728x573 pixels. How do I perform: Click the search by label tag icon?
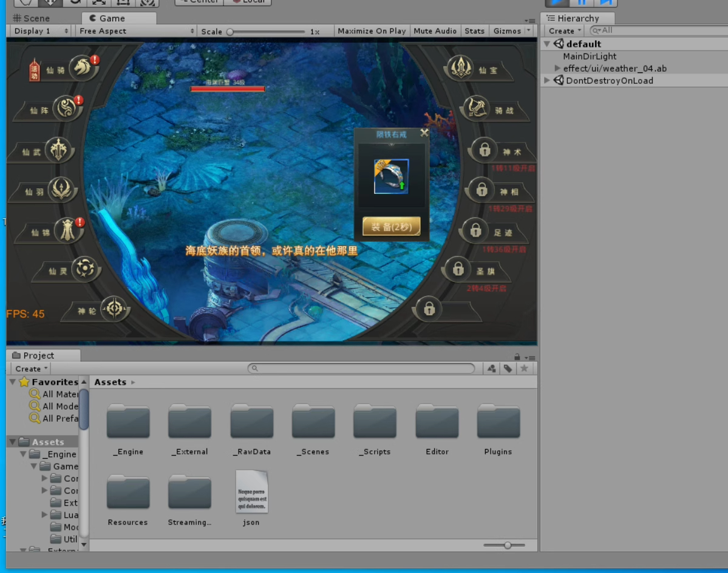(x=508, y=369)
